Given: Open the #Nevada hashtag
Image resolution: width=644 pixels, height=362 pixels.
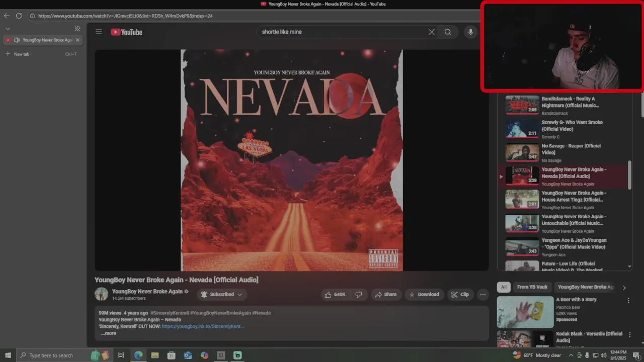Looking at the screenshot, I should (261, 313).
